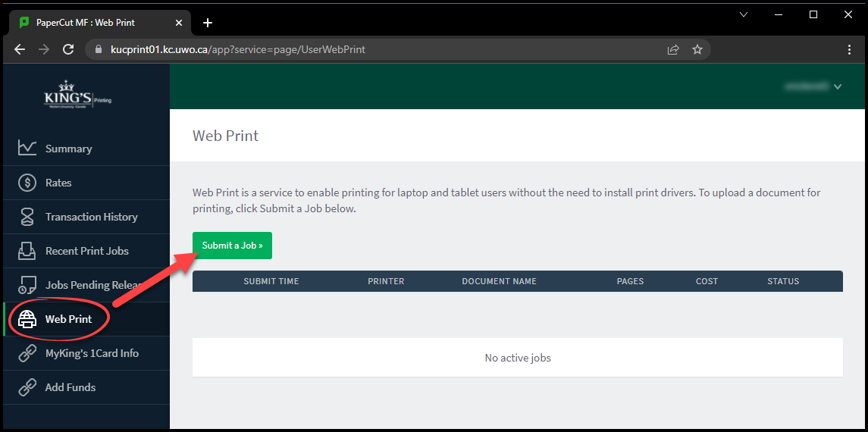
Task: Click the King's Printing logo
Action: [x=77, y=96]
